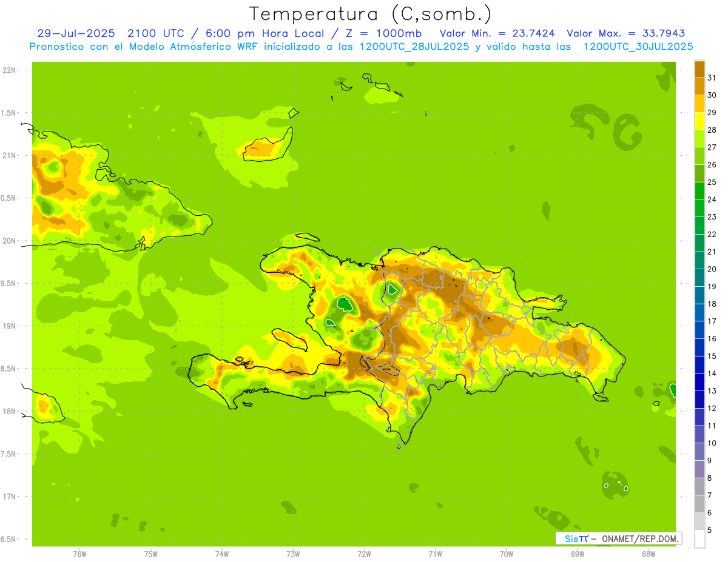Screen dimensions: 728x562
Task: Click the 19N latitude axis label
Action: click(x=8, y=326)
